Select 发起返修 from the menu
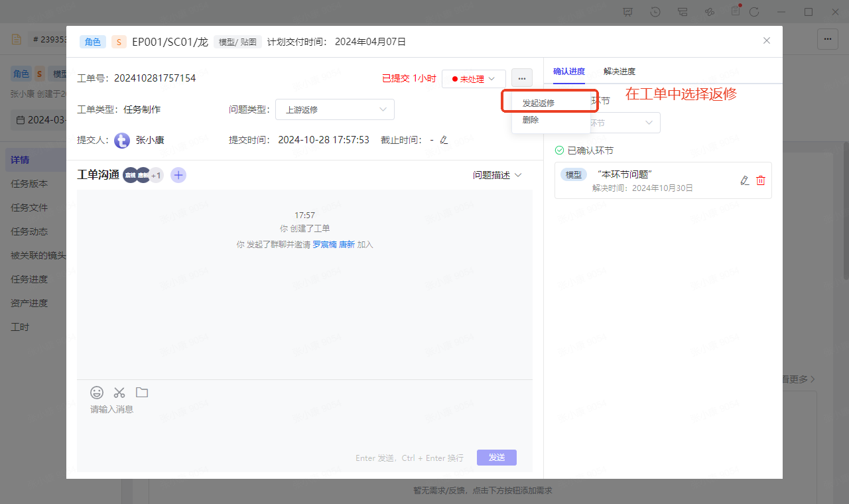Image resolution: width=849 pixels, height=504 pixels. tap(539, 103)
